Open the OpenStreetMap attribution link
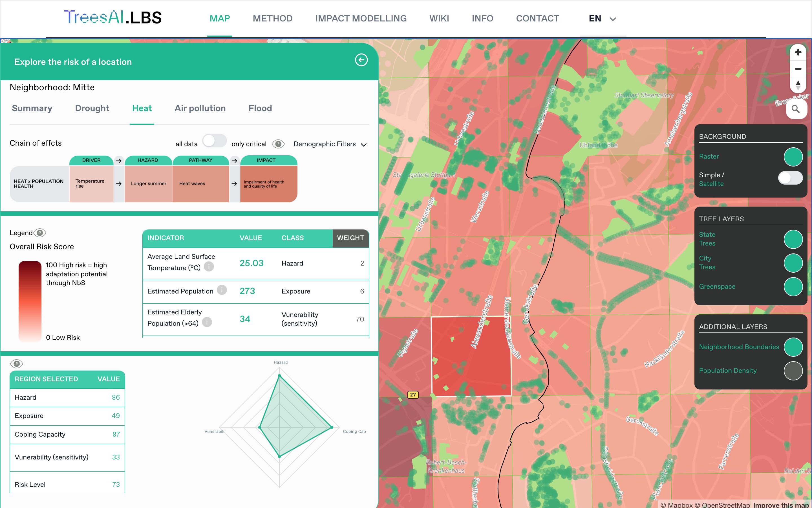 [722, 505]
